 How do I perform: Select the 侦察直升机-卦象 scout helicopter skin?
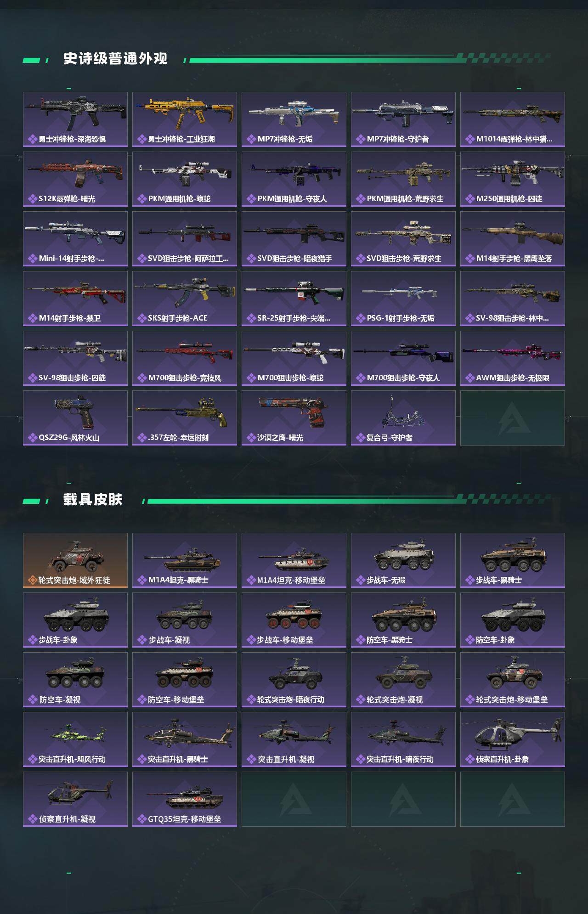click(513, 739)
